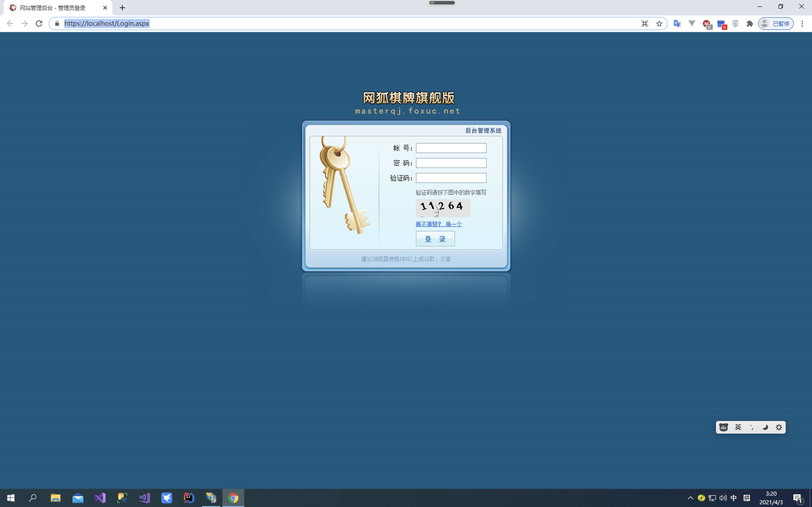812x507 pixels.
Task: Toggle the IME punctuation mode button
Action: [x=752, y=427]
